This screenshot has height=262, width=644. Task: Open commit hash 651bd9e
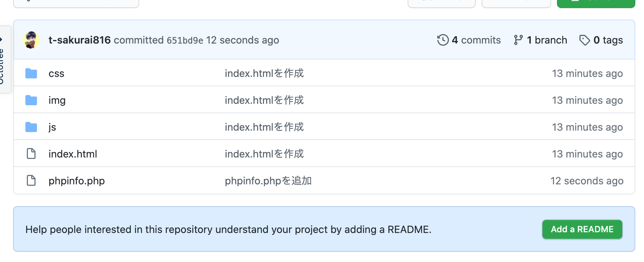(x=185, y=40)
